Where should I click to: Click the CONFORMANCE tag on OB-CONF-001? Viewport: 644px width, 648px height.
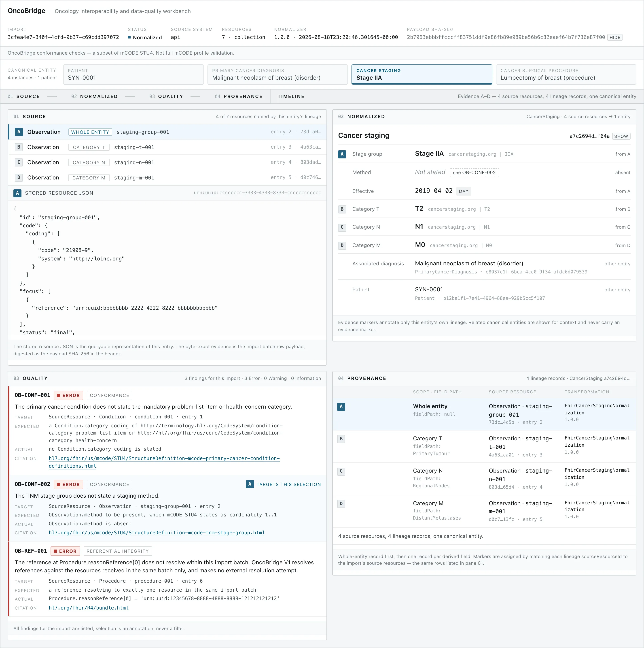110,395
